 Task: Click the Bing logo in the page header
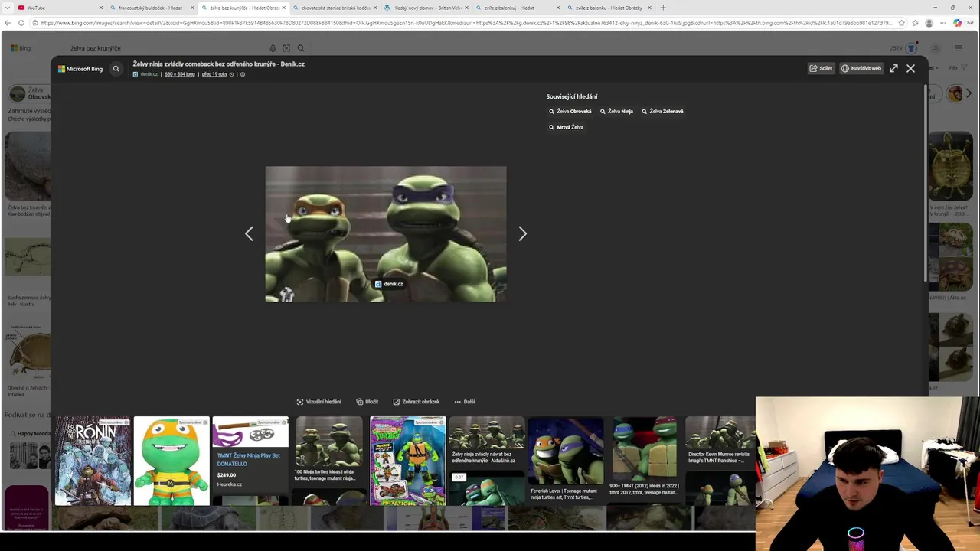pyautogui.click(x=21, y=48)
